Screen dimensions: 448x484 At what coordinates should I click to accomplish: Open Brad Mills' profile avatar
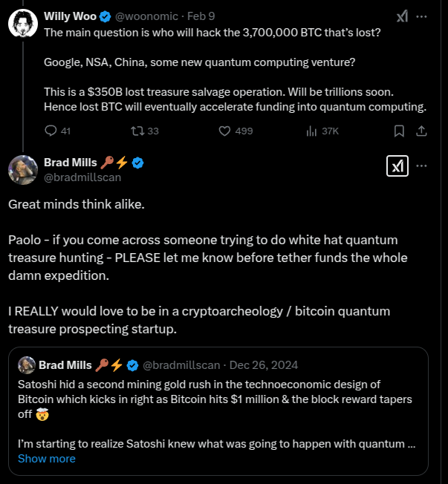tap(23, 170)
